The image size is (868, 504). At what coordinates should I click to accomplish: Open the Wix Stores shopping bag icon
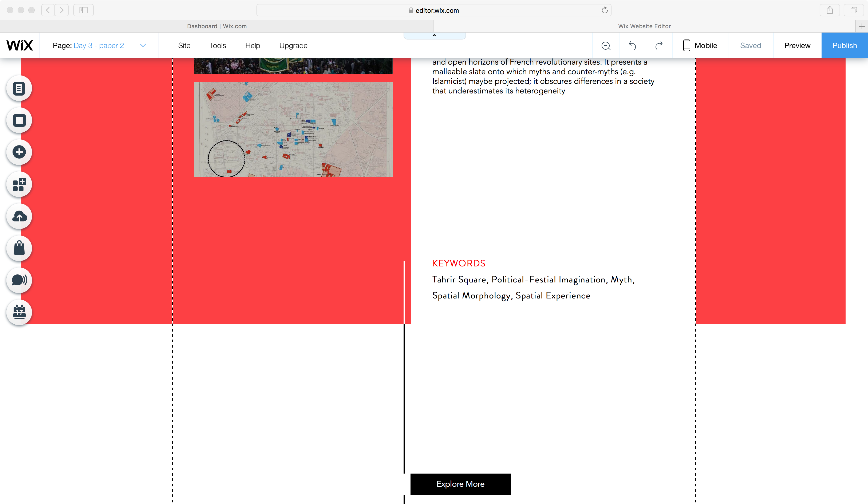pos(19,248)
